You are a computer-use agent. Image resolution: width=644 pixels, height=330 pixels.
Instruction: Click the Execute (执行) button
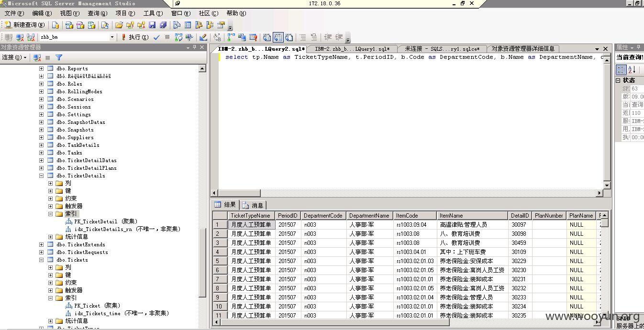pos(135,37)
